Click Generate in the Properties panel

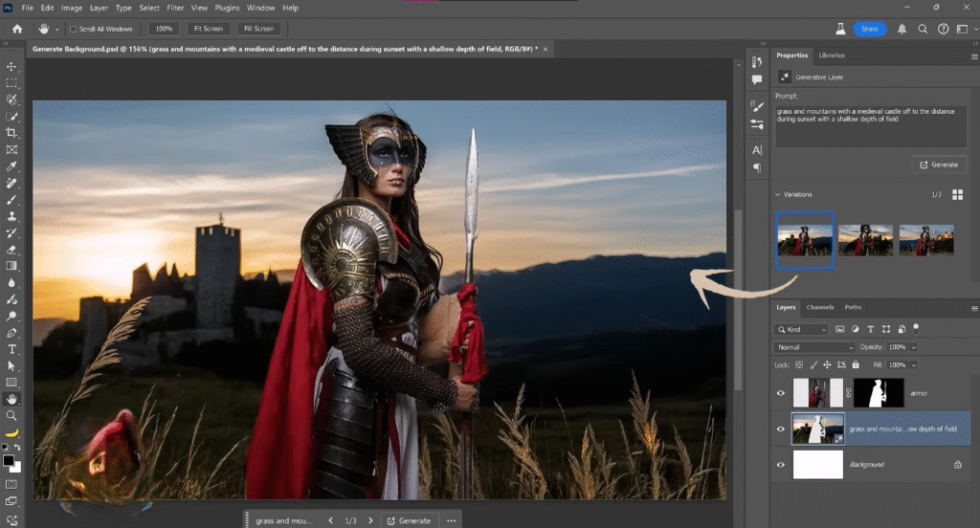pyautogui.click(x=939, y=165)
